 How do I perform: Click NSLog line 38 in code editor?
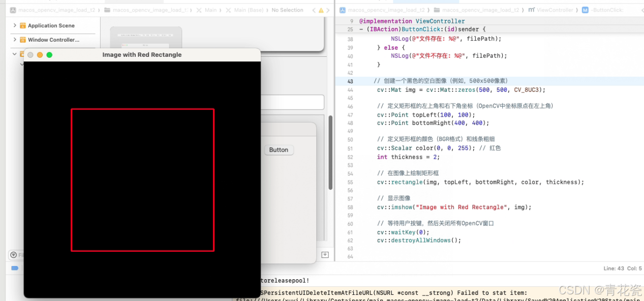446,39
